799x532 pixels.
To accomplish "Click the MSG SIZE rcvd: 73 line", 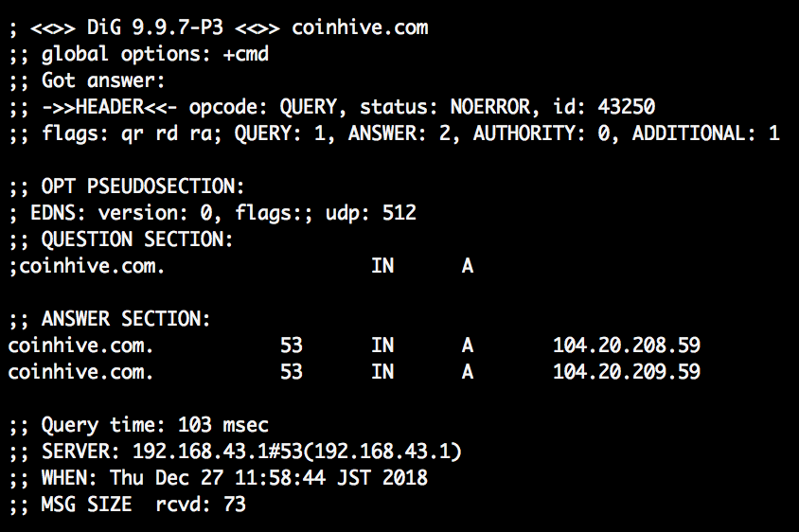I will (144, 505).
